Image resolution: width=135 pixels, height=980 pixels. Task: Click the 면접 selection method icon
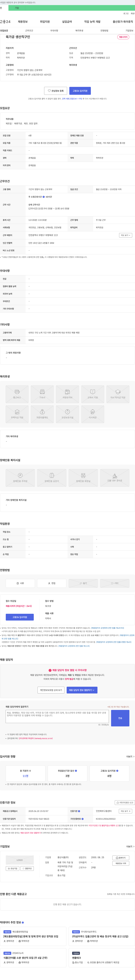point(52,583)
